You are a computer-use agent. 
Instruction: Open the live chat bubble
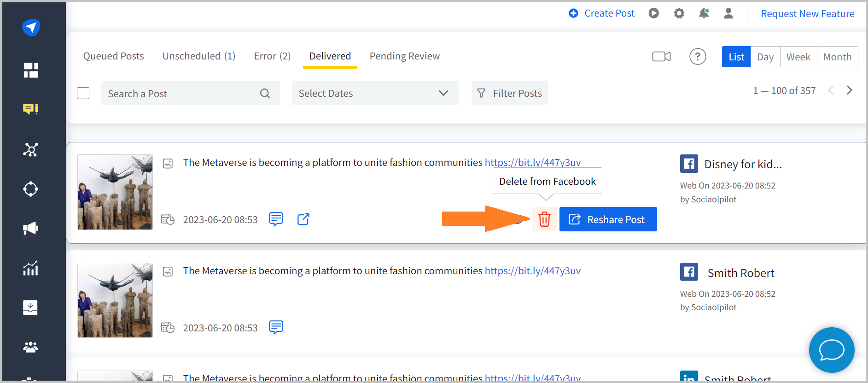pos(831,350)
